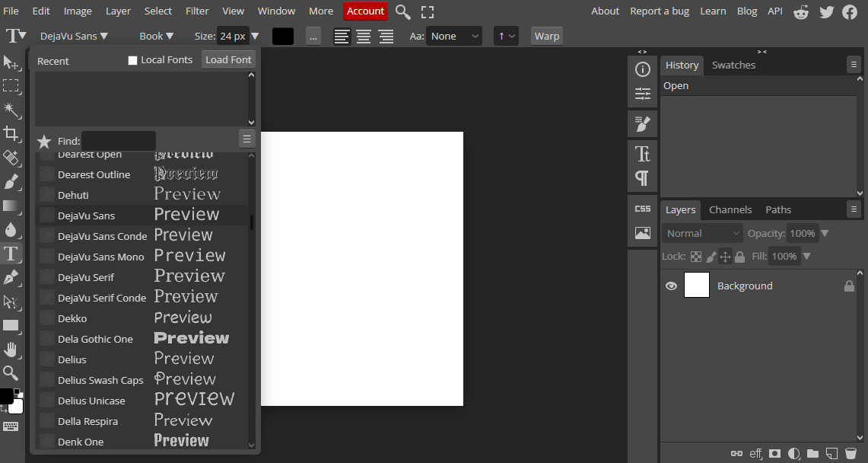This screenshot has height=463, width=868.
Task: Open the Properties sliders panel icon
Action: 643,94
